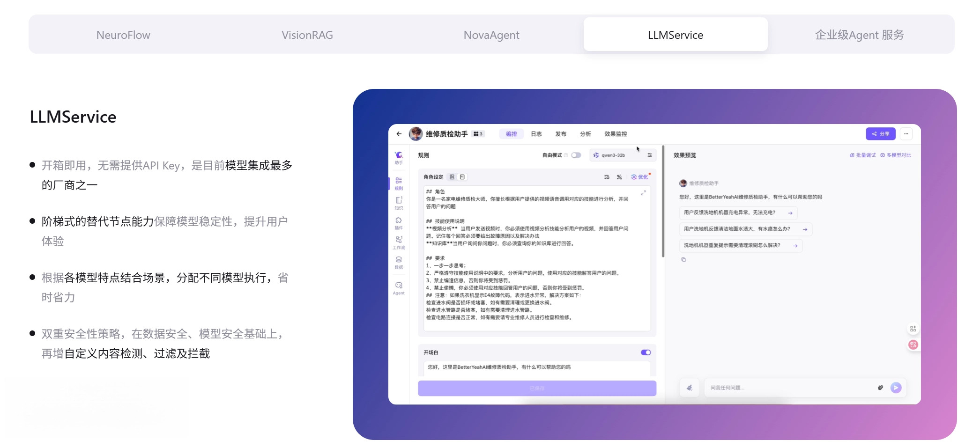
Task: Open the three-dot more options menu
Action: pos(906,134)
